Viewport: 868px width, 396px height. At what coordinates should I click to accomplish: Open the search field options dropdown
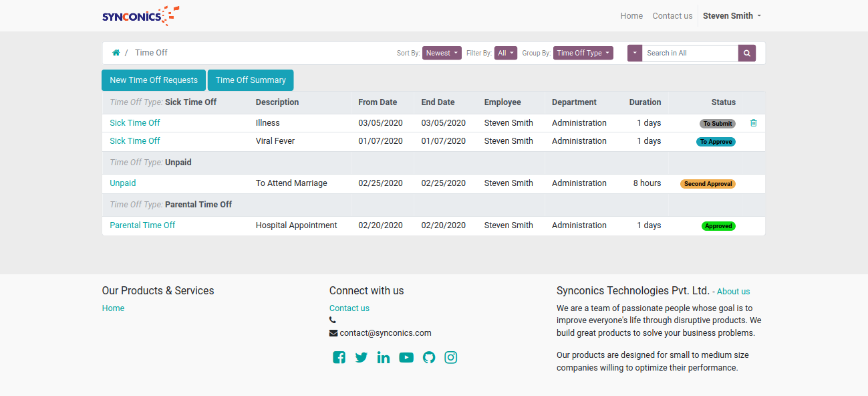[635, 53]
